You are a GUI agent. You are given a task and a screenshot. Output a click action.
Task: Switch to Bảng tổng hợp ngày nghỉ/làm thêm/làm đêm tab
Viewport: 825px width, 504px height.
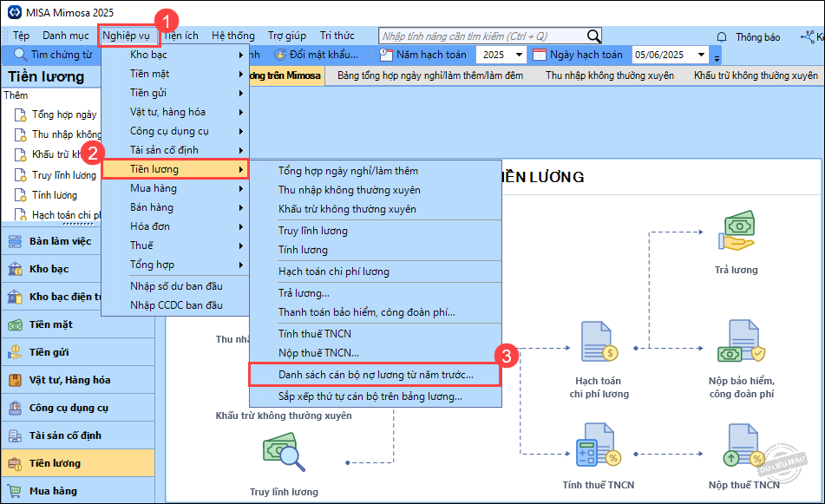(x=430, y=75)
